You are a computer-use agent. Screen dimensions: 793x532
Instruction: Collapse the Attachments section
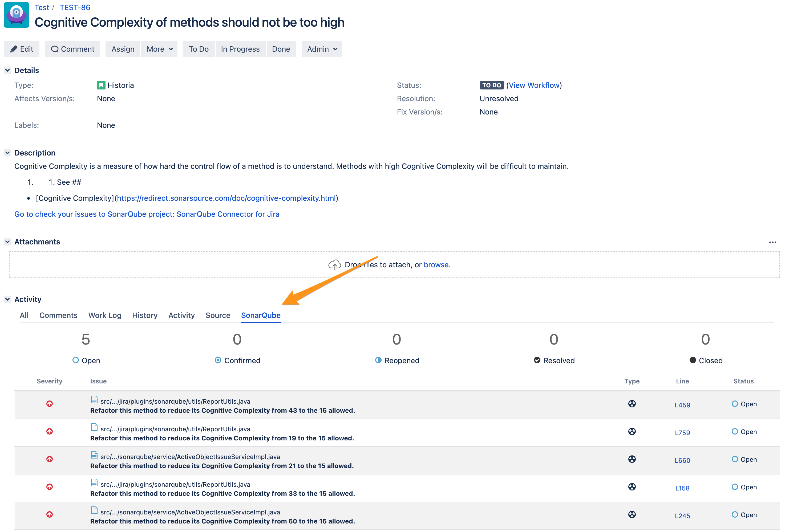(x=7, y=242)
